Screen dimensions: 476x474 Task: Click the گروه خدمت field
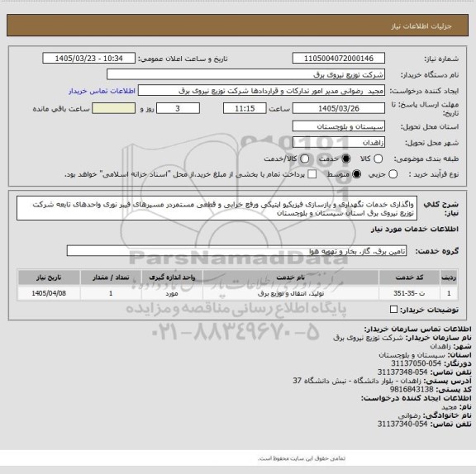point(237,251)
